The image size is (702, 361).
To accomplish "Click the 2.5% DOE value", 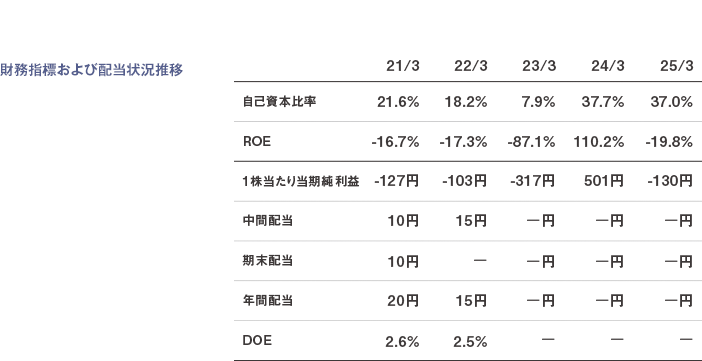I will [x=470, y=343].
